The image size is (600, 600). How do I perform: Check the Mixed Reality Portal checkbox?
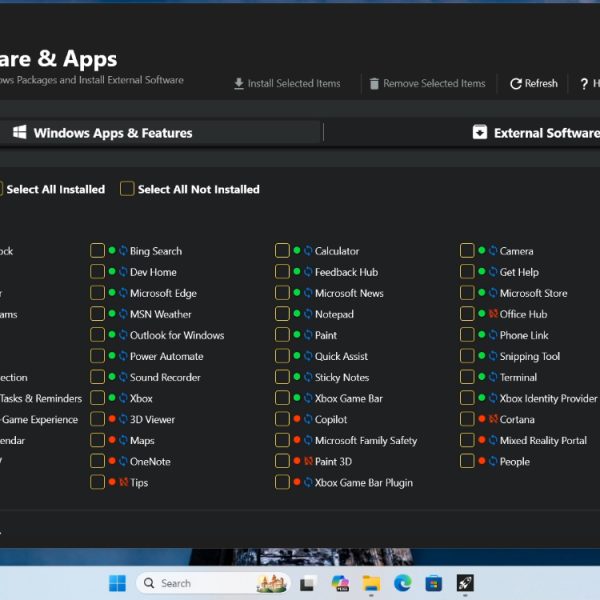click(x=467, y=440)
